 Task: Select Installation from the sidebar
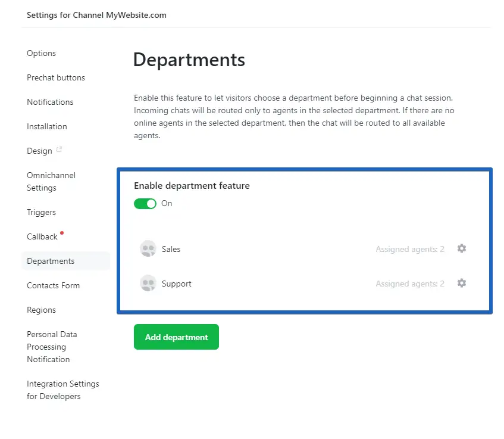pyautogui.click(x=47, y=126)
